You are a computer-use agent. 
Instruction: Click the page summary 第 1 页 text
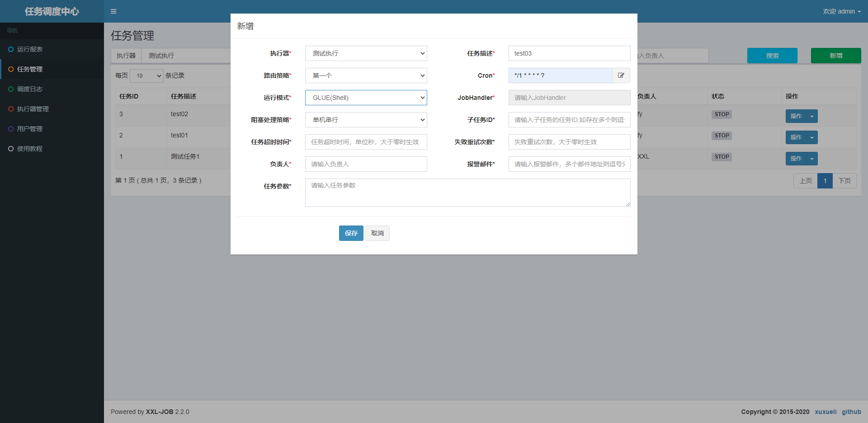coord(158,180)
